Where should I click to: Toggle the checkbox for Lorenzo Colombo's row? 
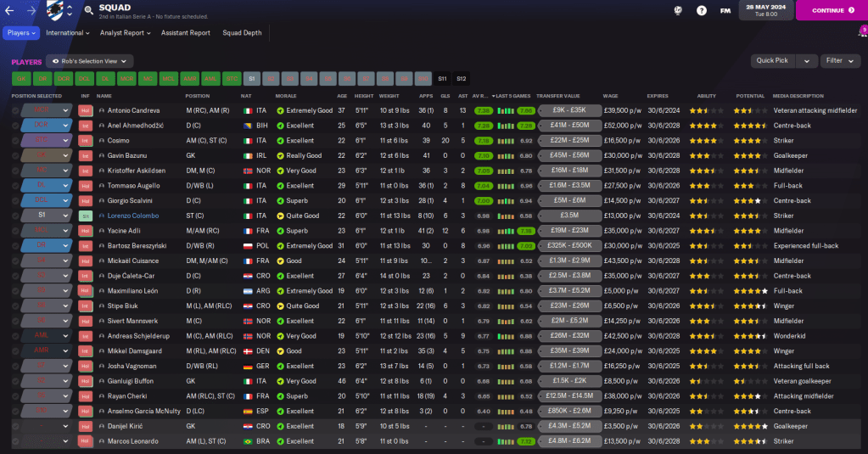pyautogui.click(x=15, y=216)
